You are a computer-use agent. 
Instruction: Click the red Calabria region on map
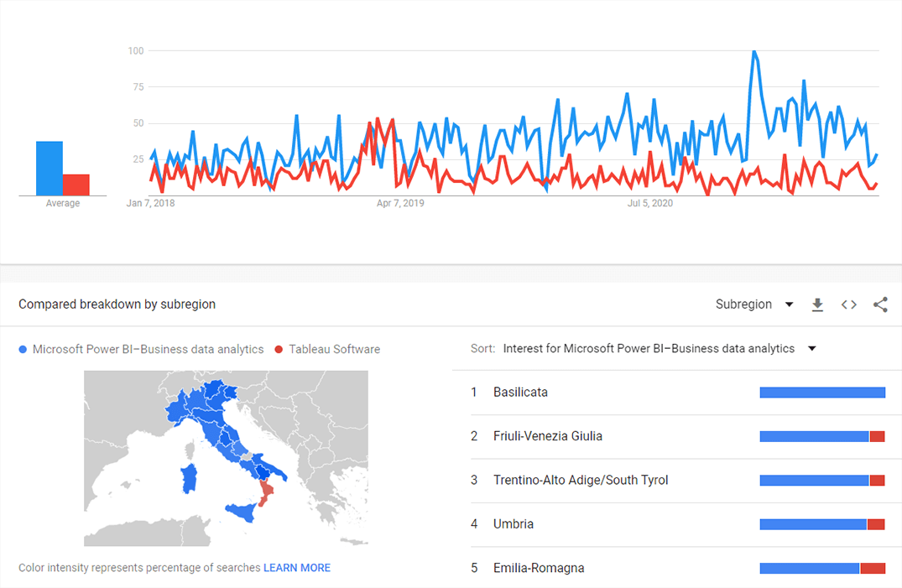click(268, 495)
